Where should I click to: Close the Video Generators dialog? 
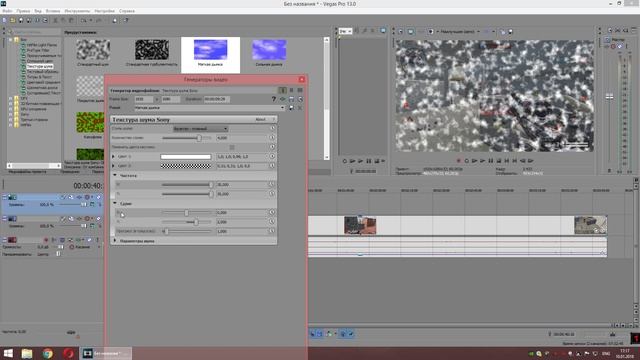[x=302, y=79]
